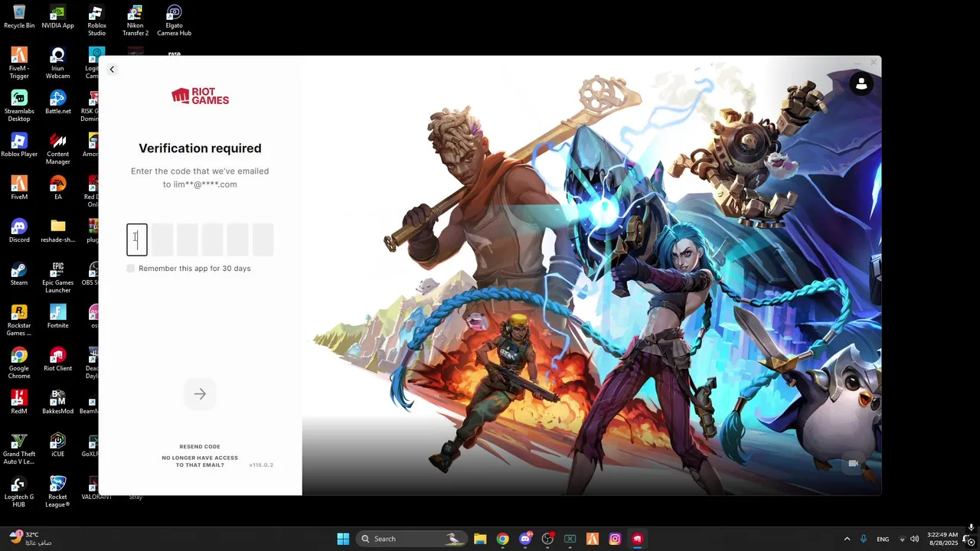Viewport: 980px width, 551px height.
Task: Select the FiveM - Trigger desktop shortcut
Action: click(x=19, y=64)
